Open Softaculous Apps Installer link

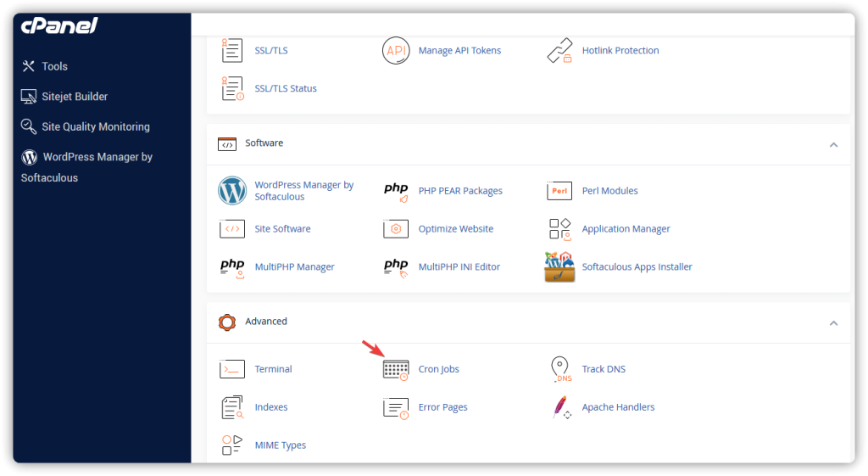coord(637,267)
